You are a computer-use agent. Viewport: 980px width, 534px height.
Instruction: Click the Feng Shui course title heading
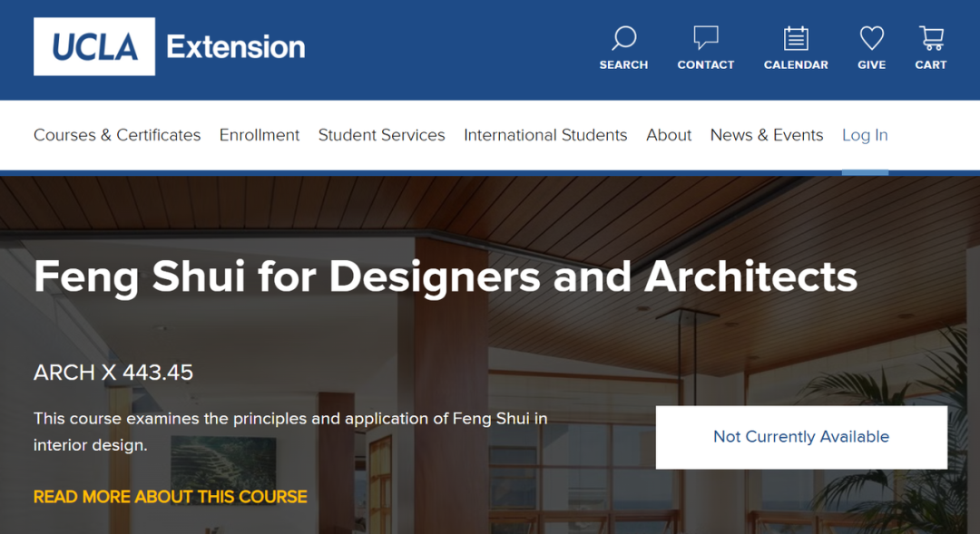tap(445, 277)
